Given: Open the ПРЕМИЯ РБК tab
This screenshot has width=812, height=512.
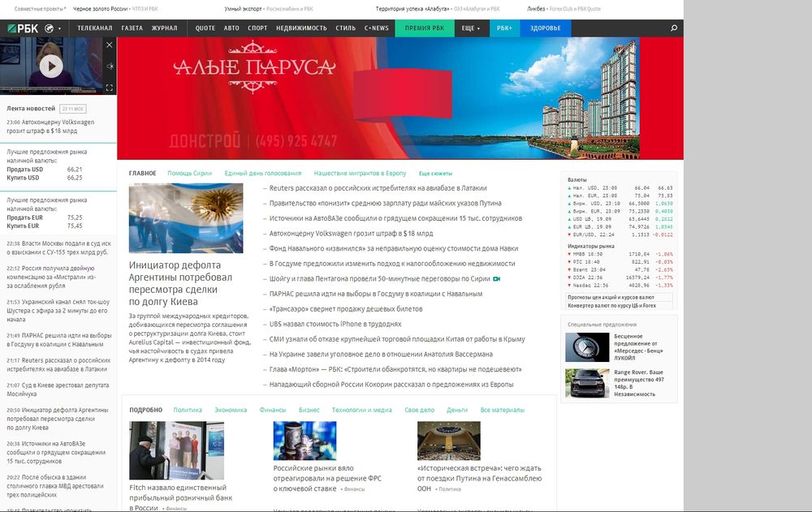Looking at the screenshot, I should [425, 28].
